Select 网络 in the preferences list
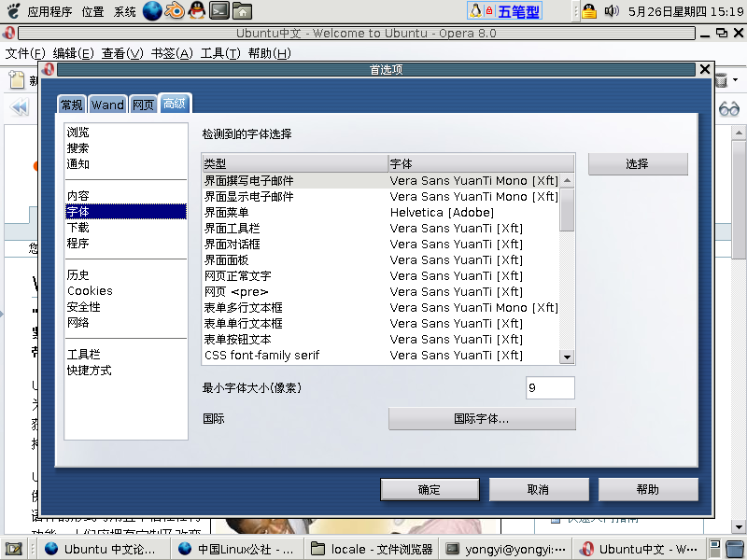The width and height of the screenshot is (747, 560). tap(126, 322)
